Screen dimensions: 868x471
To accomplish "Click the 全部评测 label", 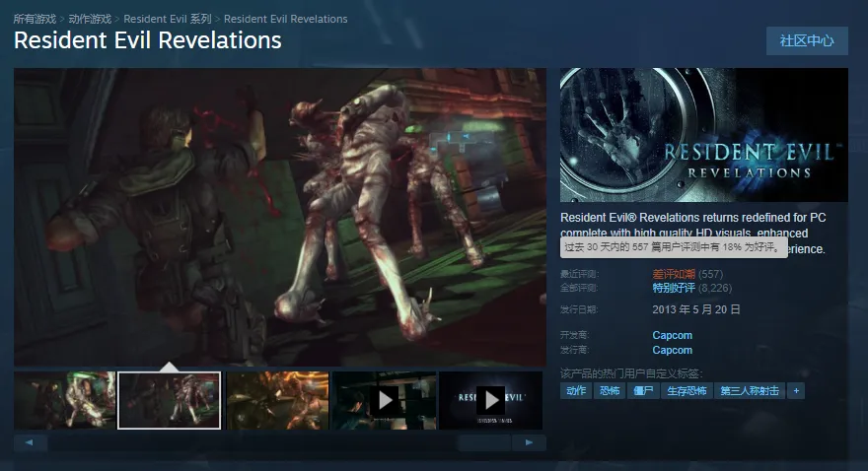I will coord(579,288).
